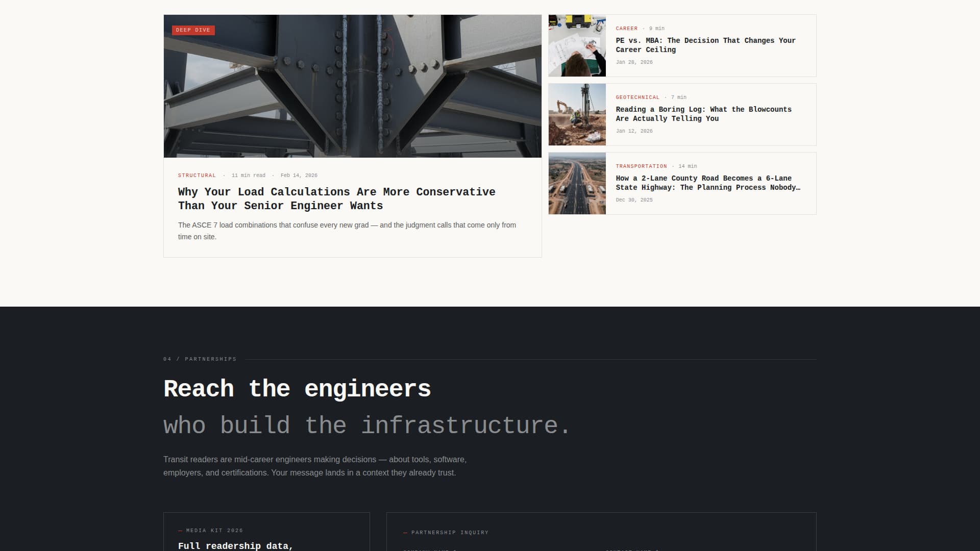
Task: Open '2-Lane County Road' highway article title
Action: [708, 183]
